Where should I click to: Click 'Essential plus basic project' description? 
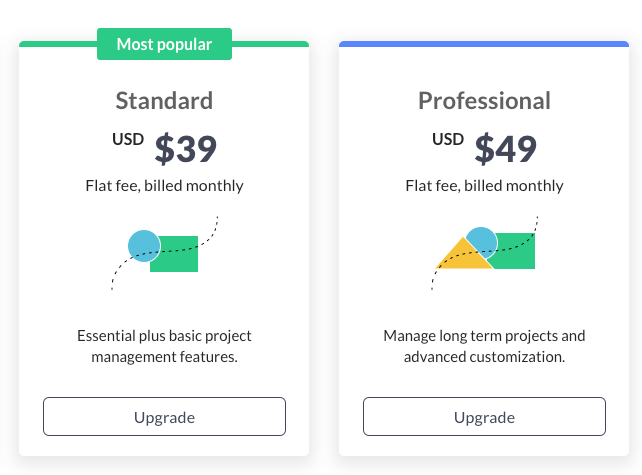pos(164,346)
